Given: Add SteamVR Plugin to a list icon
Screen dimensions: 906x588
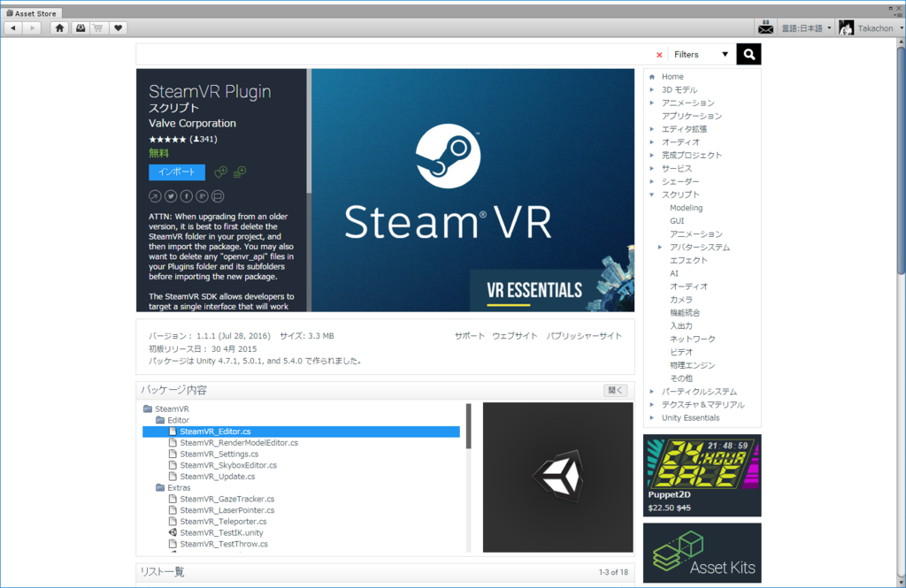Looking at the screenshot, I should [x=240, y=172].
